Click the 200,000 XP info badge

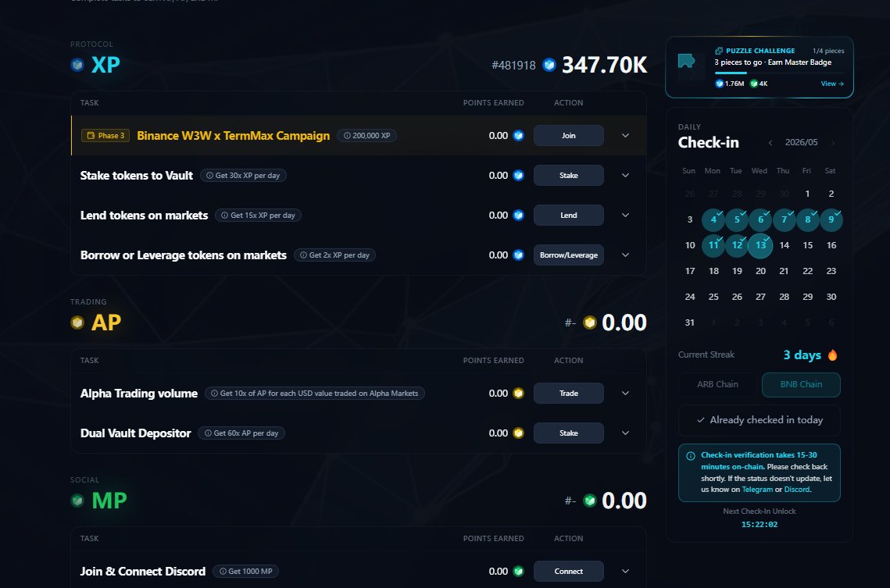[x=366, y=136]
